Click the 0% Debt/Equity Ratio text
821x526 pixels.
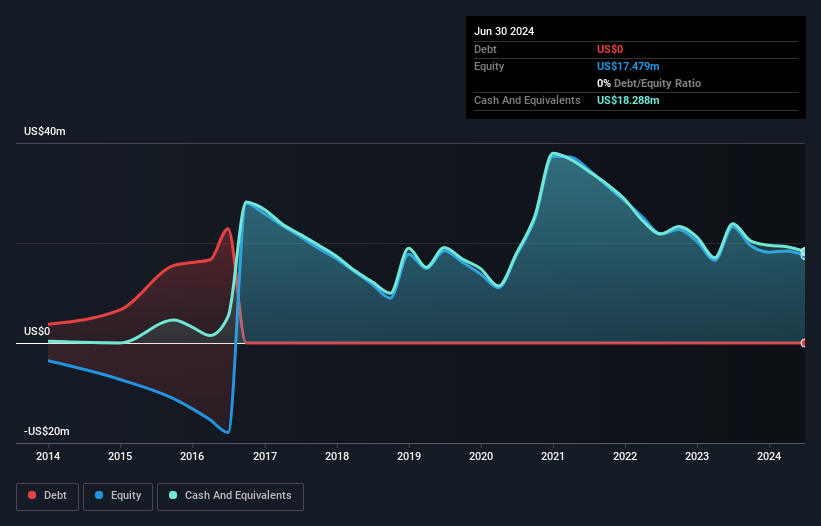pos(649,83)
